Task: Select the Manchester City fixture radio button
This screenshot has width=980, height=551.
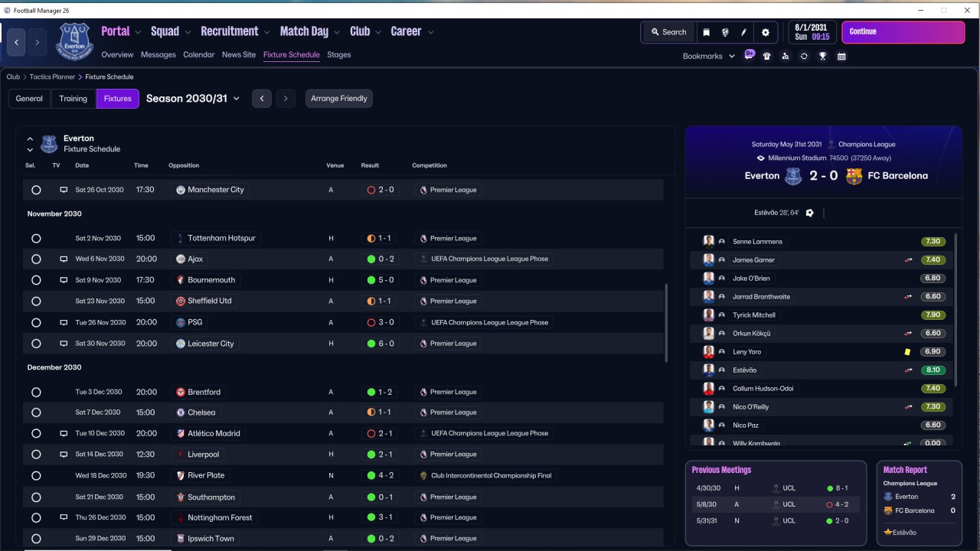Action: [36, 190]
